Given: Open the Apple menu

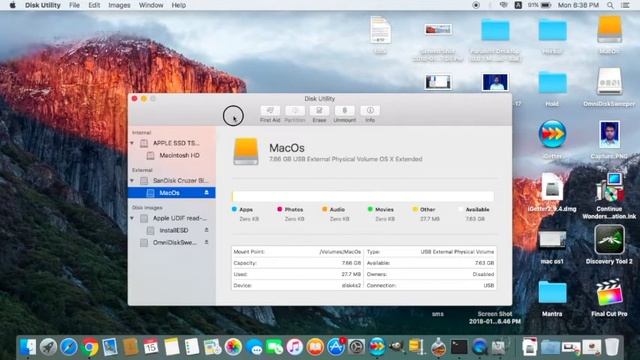Looking at the screenshot, I should pos(12,5).
